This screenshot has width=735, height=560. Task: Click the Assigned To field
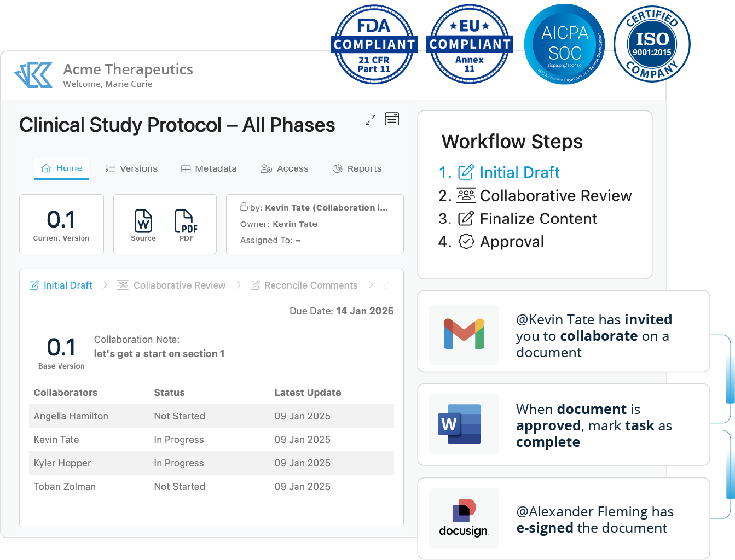pos(270,241)
